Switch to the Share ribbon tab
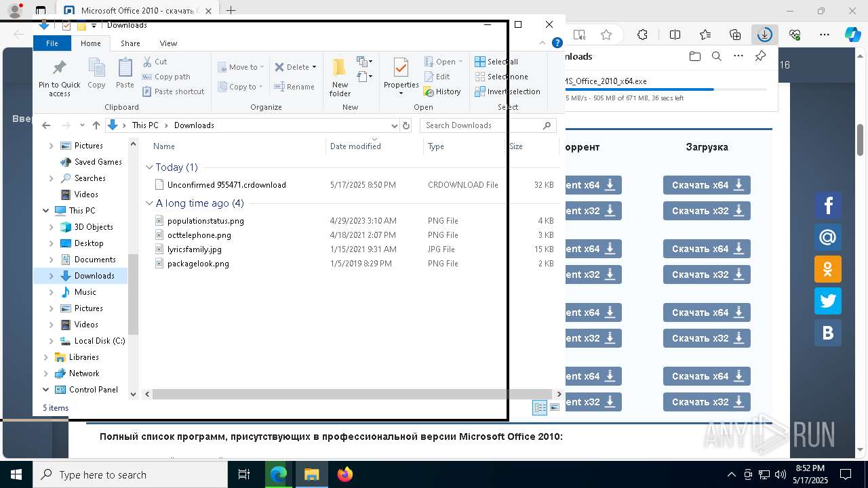 130,43
